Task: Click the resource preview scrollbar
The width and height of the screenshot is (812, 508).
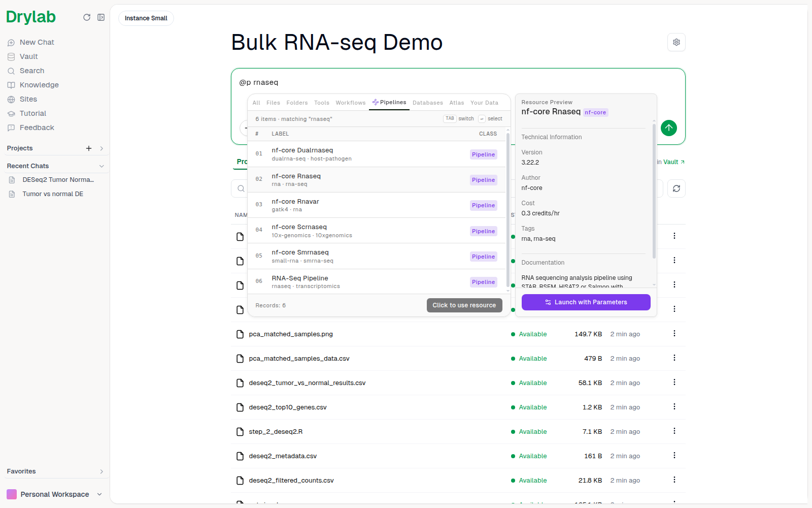Action: (x=654, y=190)
